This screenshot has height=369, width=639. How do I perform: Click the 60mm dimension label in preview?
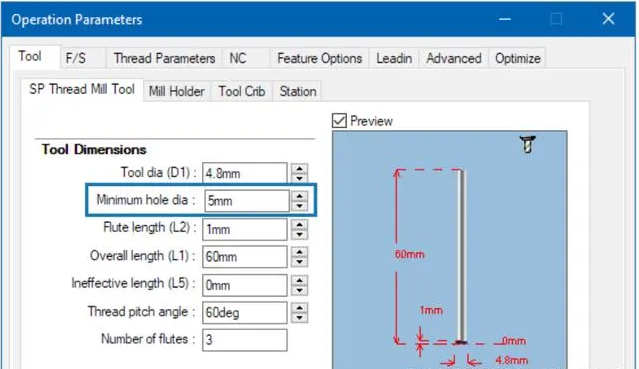coord(410,254)
